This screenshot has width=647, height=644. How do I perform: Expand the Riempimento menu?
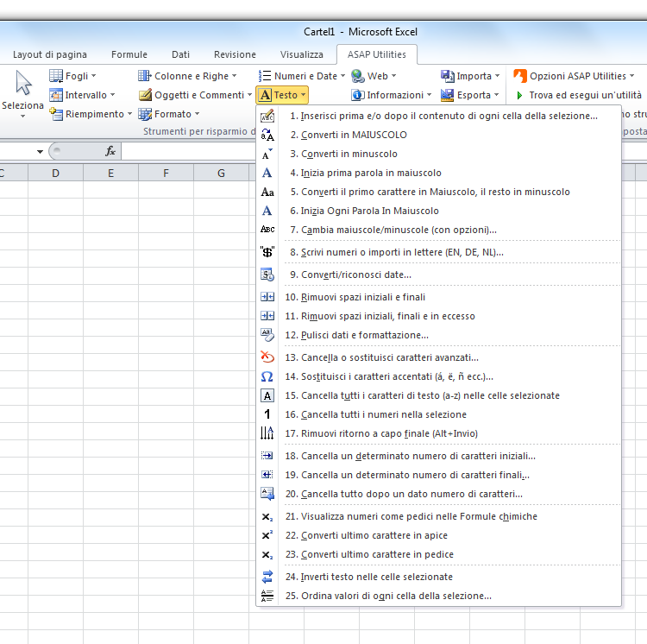(x=91, y=114)
